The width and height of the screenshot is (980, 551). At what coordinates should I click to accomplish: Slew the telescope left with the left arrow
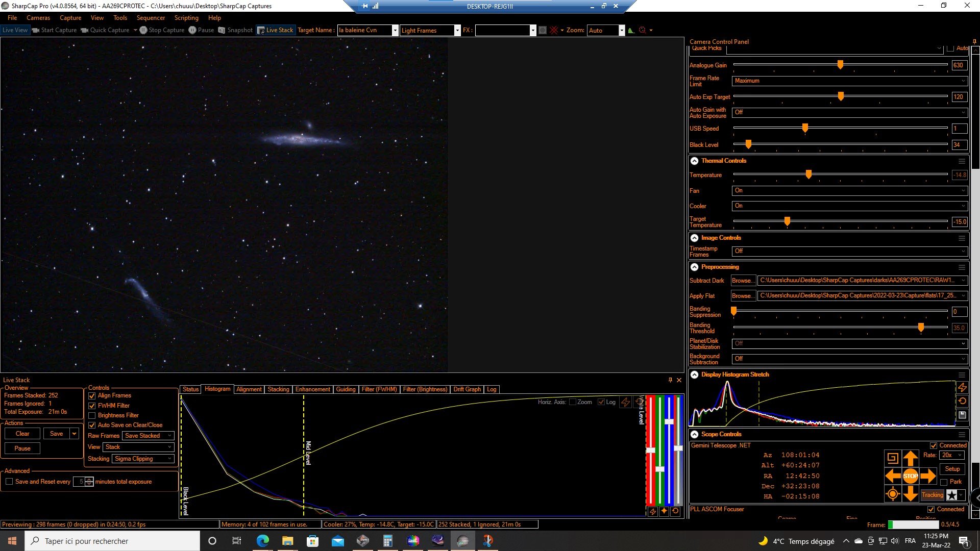coord(893,476)
